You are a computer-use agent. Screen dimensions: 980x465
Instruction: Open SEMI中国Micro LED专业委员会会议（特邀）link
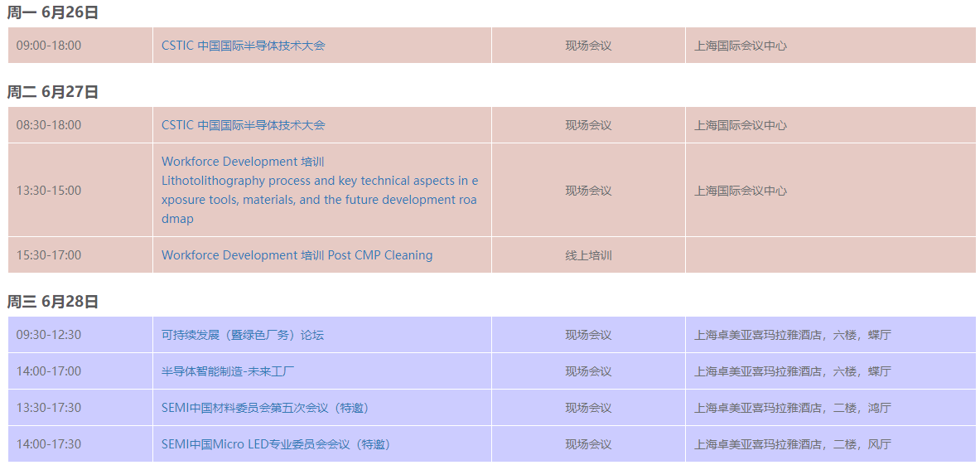[276, 444]
